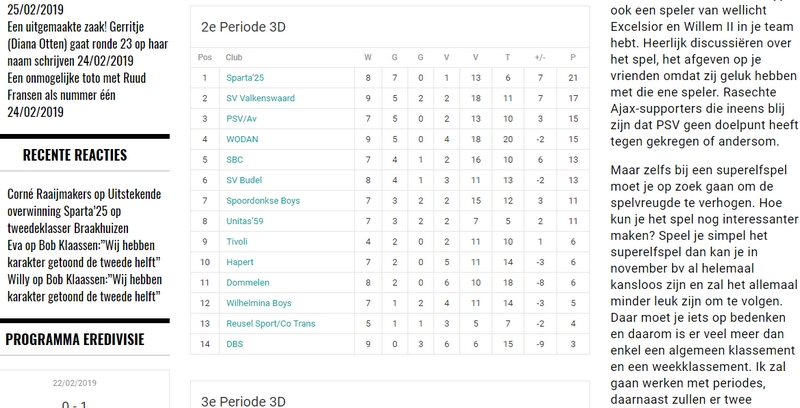Open the Unitas'59 club link
Viewport: 800px width, 408px height.
coord(244,221)
